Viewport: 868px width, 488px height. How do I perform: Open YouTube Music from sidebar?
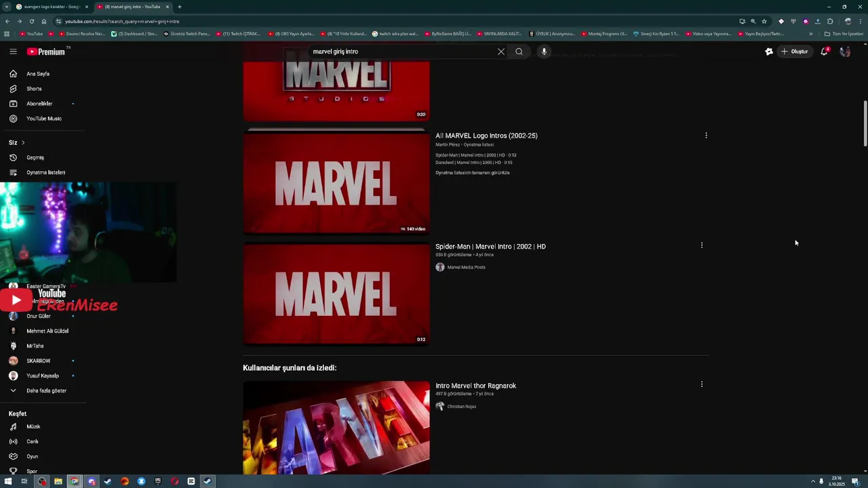(43, 119)
